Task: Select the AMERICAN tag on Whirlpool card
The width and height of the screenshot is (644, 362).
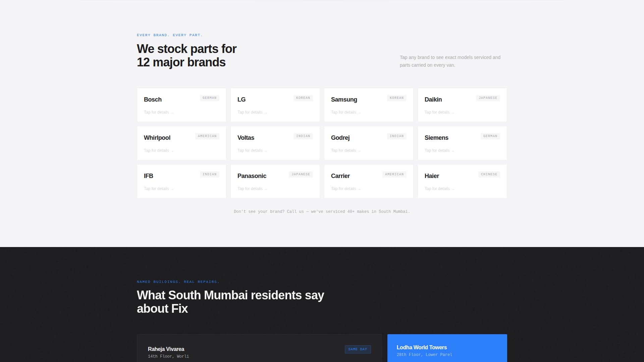Action: tap(207, 136)
